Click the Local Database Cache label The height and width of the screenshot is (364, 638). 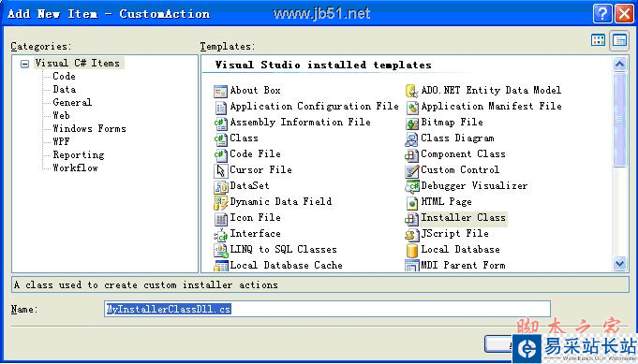click(286, 266)
